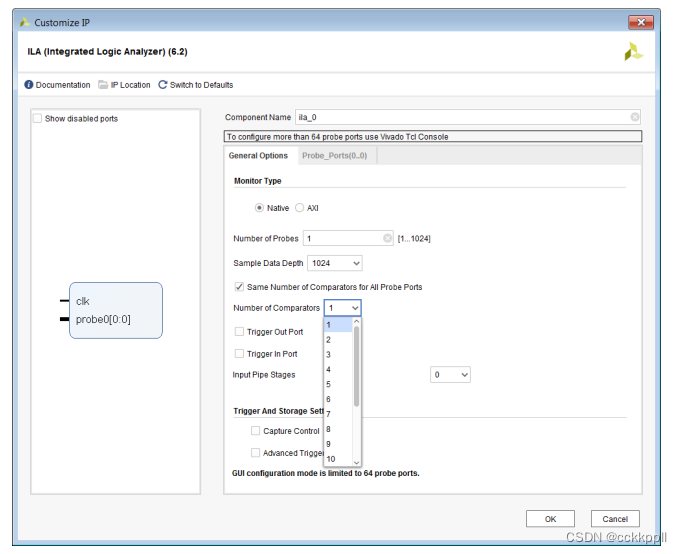Enable Trigger Out Port checkbox
682x554 pixels.
pyautogui.click(x=239, y=332)
